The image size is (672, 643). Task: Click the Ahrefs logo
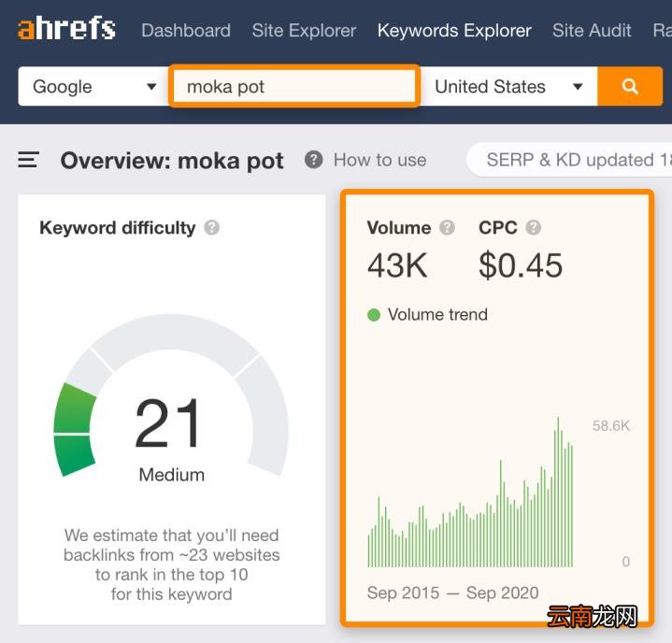tap(66, 28)
